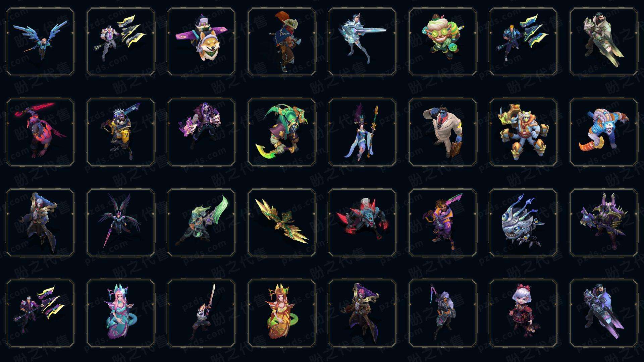The width and height of the screenshot is (644, 362).
Task: Open the silver mechanical fish skin
Action: coord(523,223)
